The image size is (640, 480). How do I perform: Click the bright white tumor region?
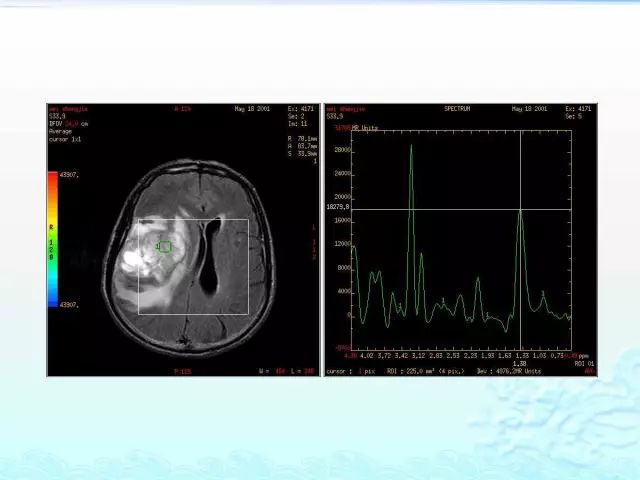[x=131, y=260]
